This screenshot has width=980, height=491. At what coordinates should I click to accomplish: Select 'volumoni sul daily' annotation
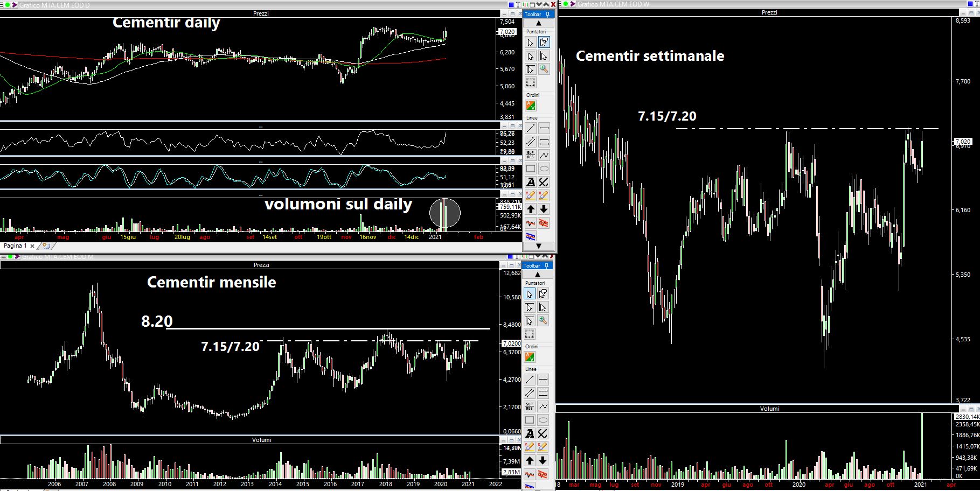pyautogui.click(x=338, y=204)
